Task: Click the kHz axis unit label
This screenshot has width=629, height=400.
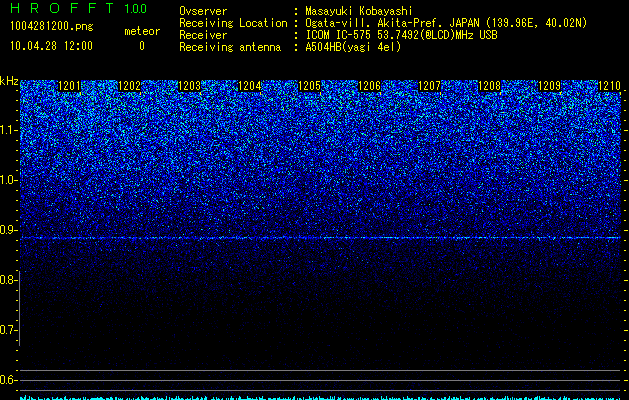Action: coord(9,81)
